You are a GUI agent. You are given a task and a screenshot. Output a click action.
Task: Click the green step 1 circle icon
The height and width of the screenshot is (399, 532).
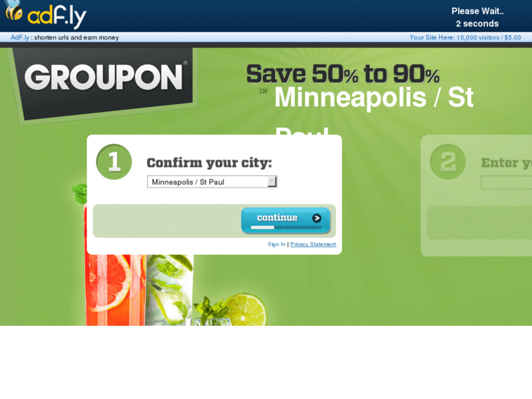point(114,162)
